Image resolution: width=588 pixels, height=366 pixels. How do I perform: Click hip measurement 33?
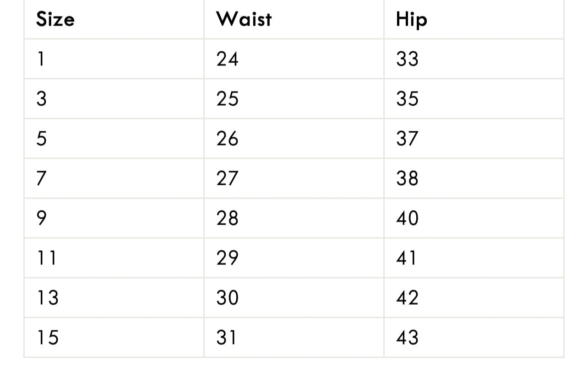pos(408,59)
